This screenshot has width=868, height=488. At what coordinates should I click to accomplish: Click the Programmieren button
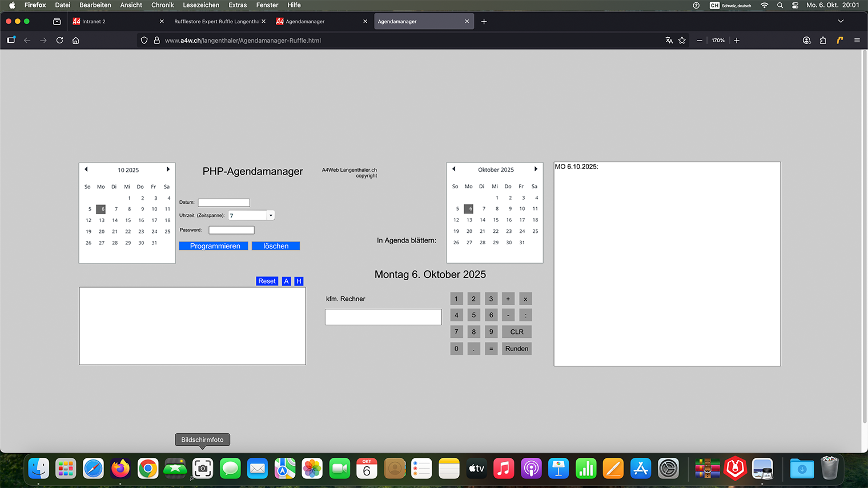point(214,246)
